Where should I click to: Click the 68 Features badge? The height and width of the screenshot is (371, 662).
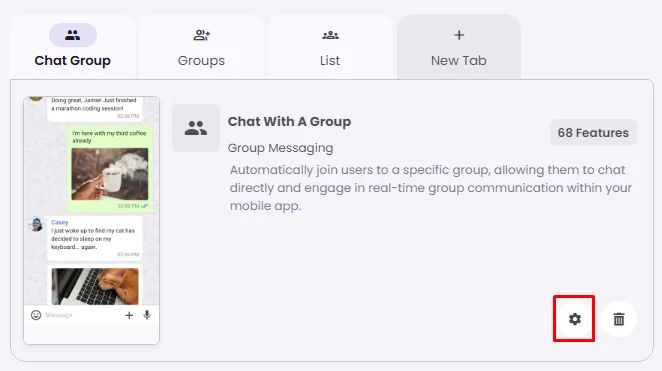pos(593,133)
